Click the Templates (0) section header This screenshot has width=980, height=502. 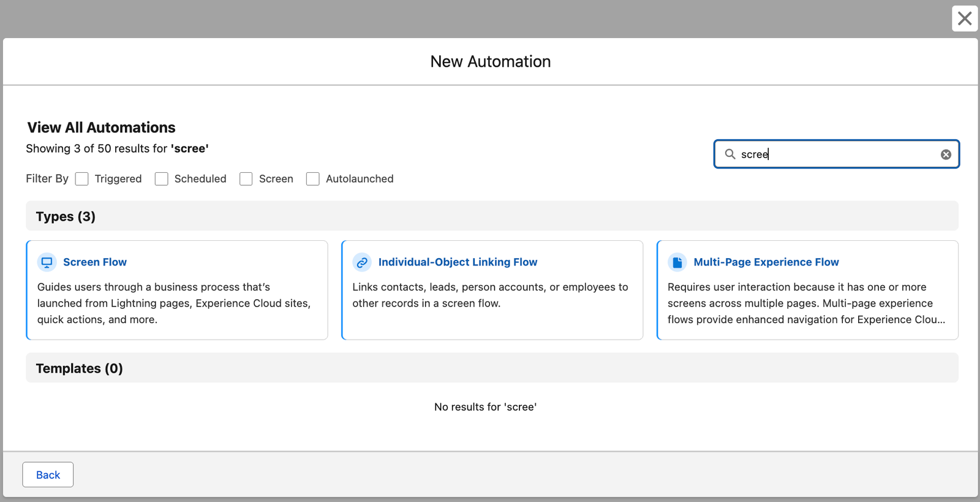(79, 368)
